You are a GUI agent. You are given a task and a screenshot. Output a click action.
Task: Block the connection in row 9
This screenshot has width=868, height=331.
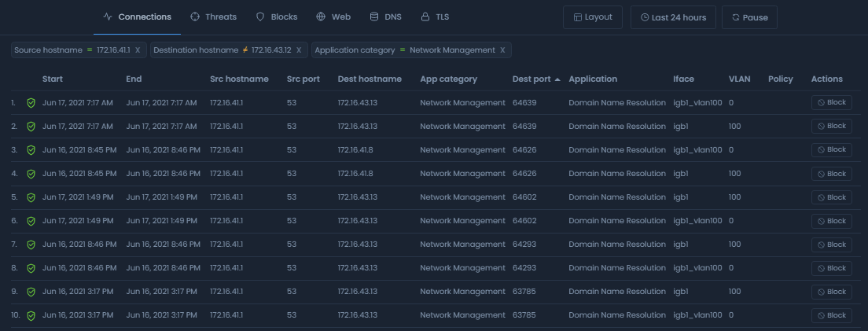pos(832,292)
